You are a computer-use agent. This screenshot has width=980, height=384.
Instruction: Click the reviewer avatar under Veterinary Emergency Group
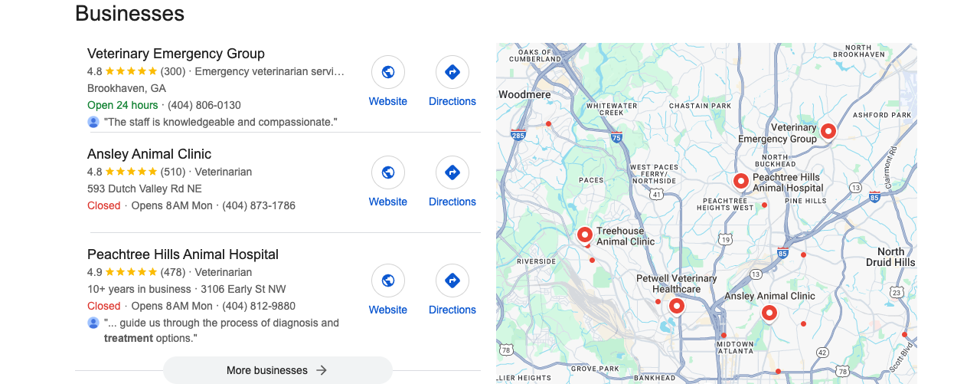point(93,122)
